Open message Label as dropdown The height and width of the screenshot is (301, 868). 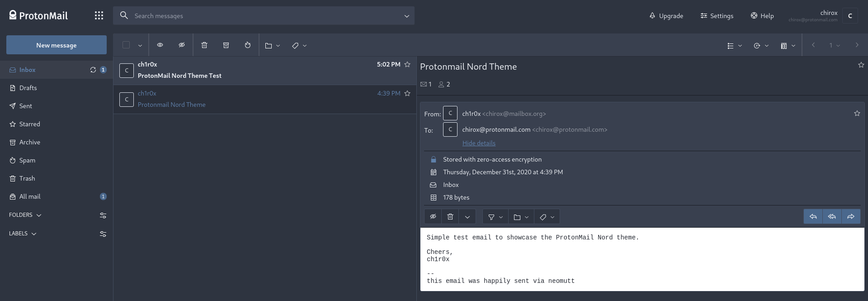547,217
